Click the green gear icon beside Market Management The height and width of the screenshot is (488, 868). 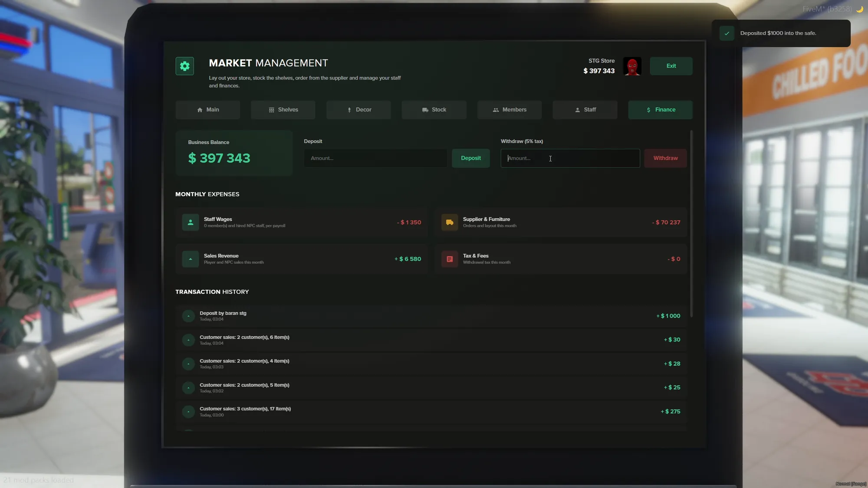tap(184, 66)
